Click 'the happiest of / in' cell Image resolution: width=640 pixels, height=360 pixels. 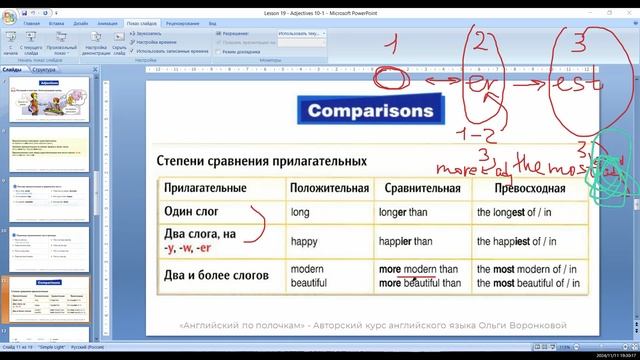[530, 241]
